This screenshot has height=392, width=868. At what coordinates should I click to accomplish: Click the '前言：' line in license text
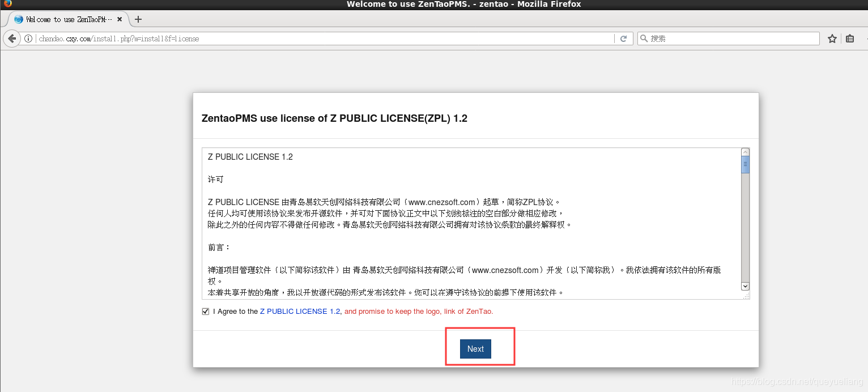219,248
